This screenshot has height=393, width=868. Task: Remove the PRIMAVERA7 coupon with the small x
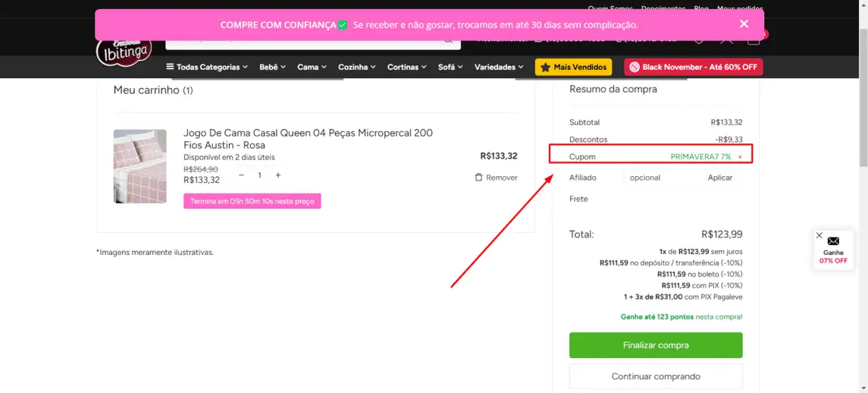[x=740, y=157]
